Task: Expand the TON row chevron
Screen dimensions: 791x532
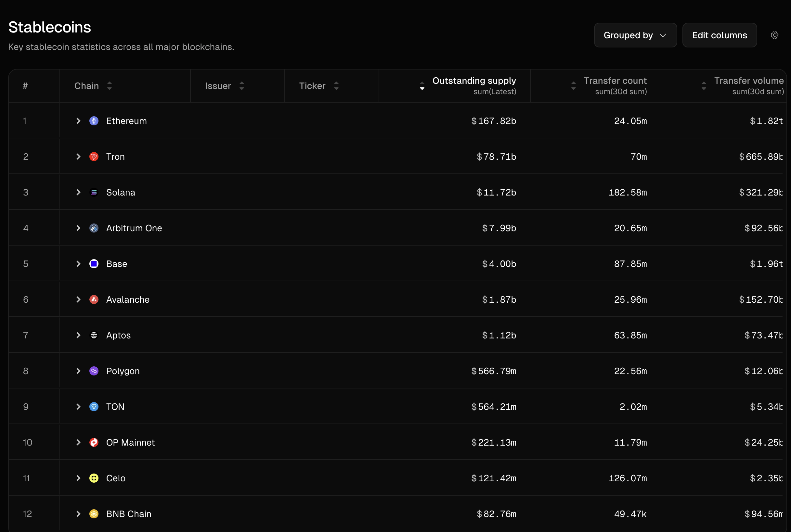Action: click(78, 406)
